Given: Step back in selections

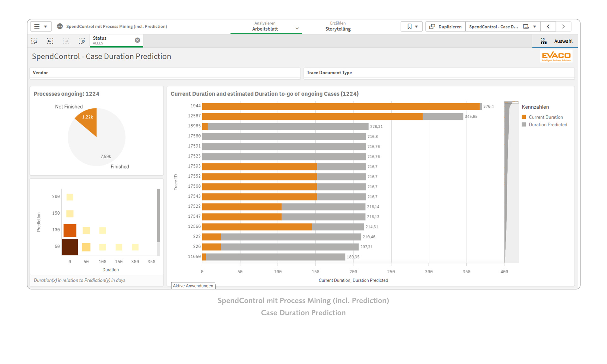Looking at the screenshot, I should click(x=50, y=41).
